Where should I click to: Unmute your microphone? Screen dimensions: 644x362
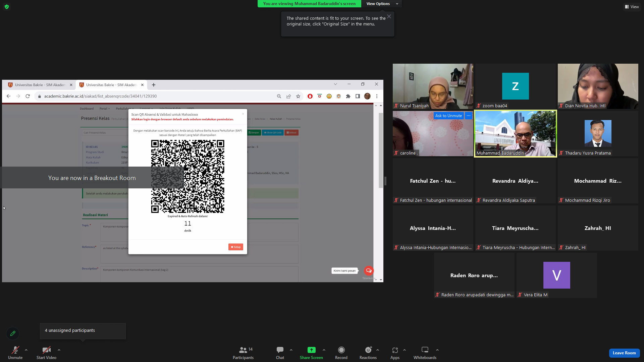pyautogui.click(x=15, y=353)
